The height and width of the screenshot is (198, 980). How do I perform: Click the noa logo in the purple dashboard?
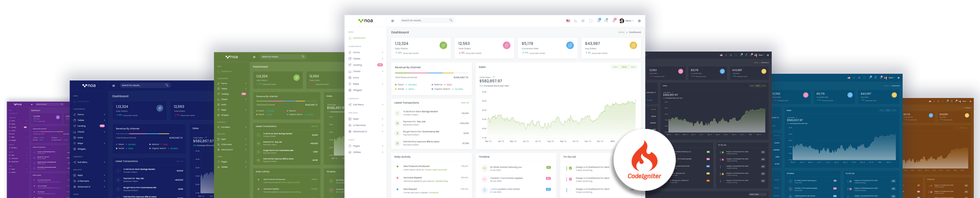pyautogui.click(x=18, y=104)
